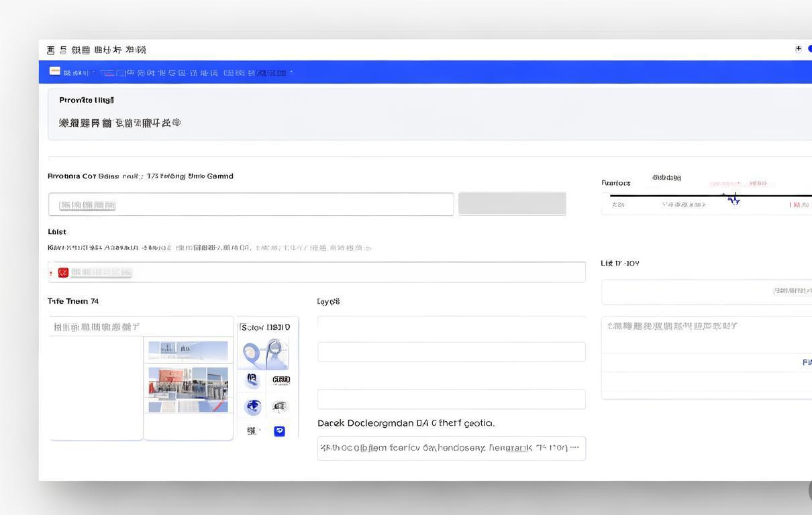Click the red square icon in the List field
Image resolution: width=812 pixels, height=515 pixels.
tap(63, 272)
